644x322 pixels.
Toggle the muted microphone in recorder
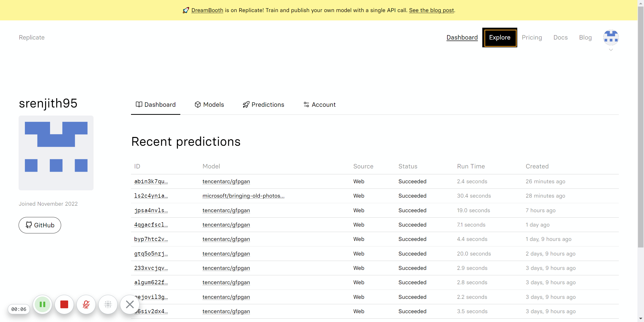[86, 304]
